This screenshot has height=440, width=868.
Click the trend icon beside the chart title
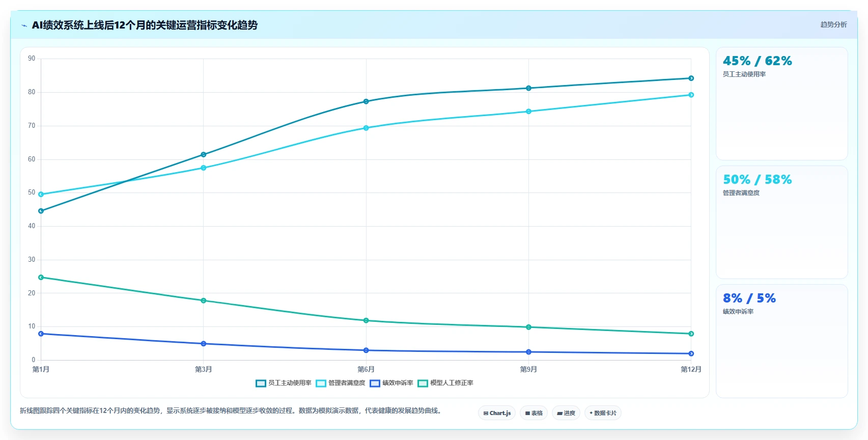point(24,25)
